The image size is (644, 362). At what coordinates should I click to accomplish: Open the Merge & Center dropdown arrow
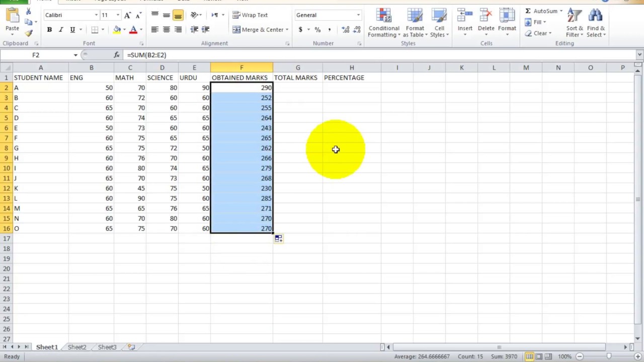click(287, 30)
